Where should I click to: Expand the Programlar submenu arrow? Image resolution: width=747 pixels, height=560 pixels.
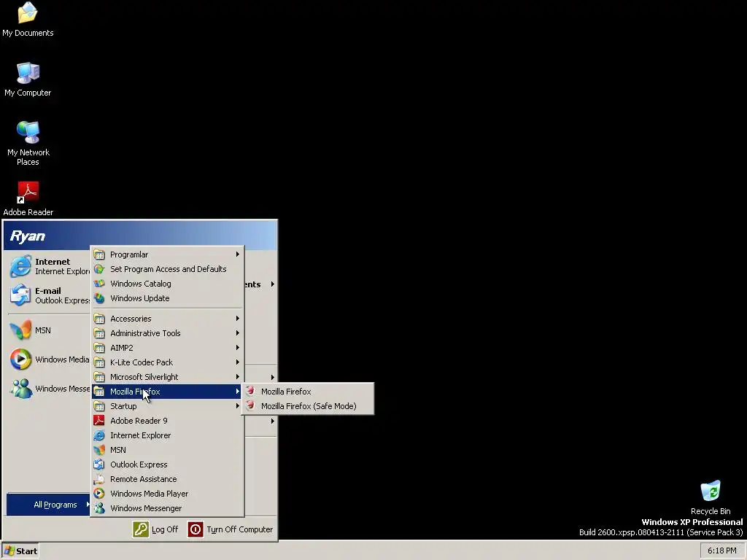coord(237,254)
